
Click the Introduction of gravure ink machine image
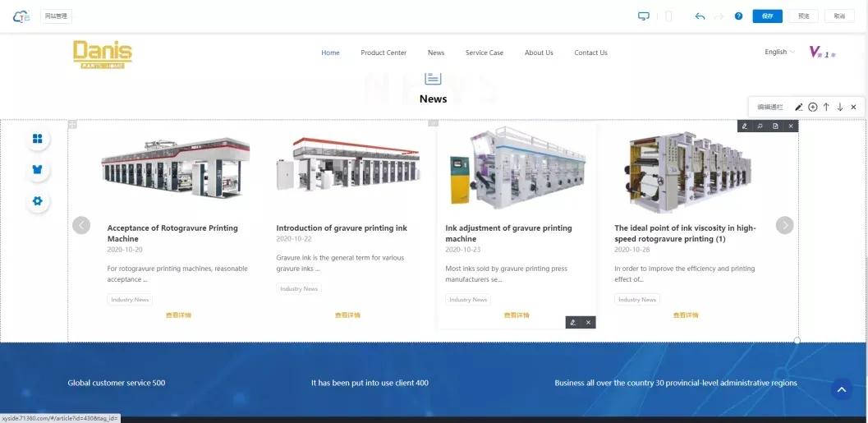(x=347, y=164)
